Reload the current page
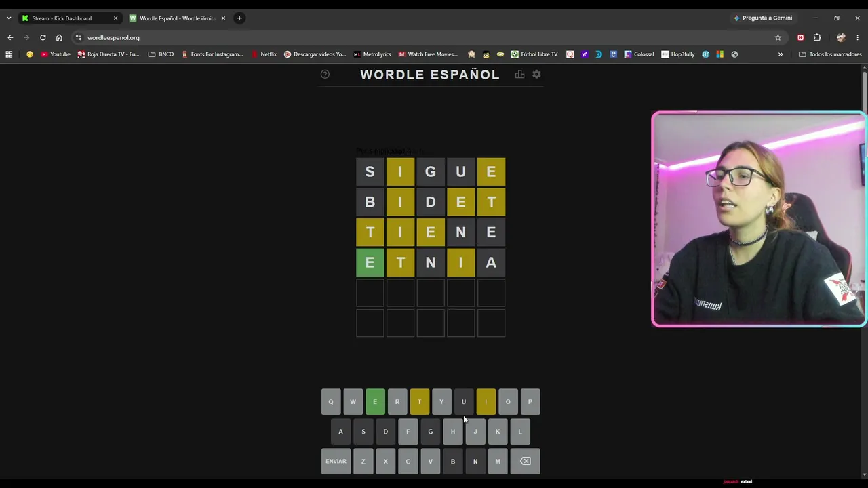 click(x=43, y=37)
